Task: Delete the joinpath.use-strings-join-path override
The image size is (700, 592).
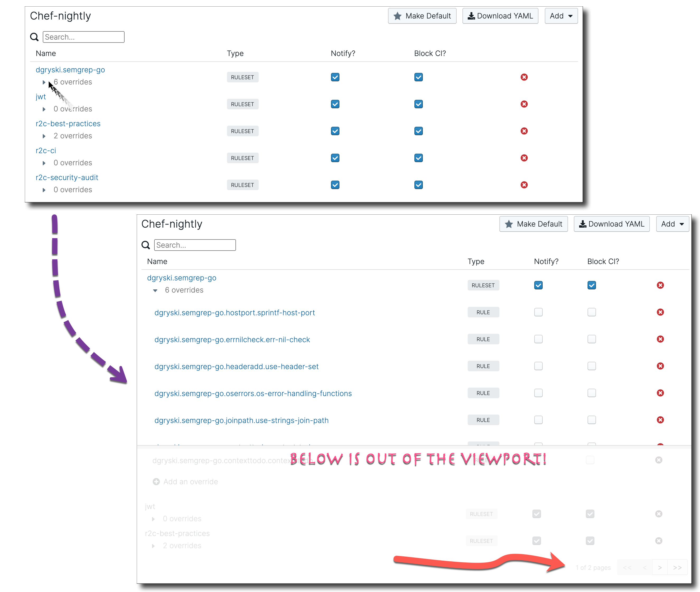Action: [660, 420]
